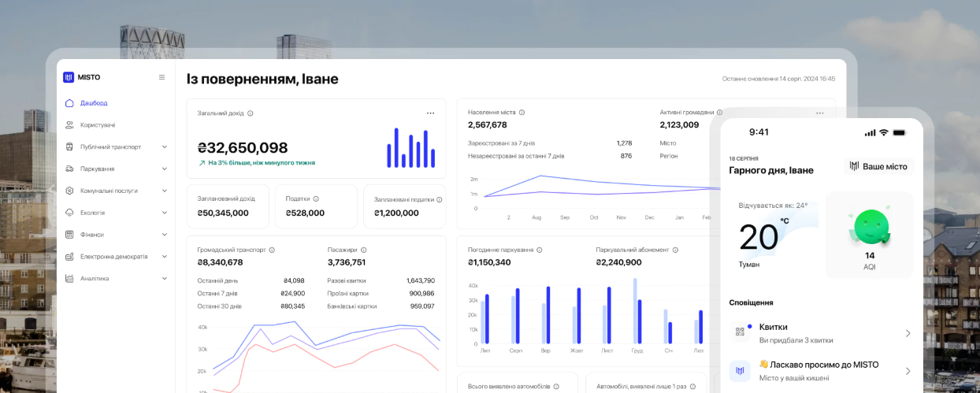Expand Комунальні послуги submenu chevron
Viewport: 980px width, 393px height.
click(x=165, y=191)
